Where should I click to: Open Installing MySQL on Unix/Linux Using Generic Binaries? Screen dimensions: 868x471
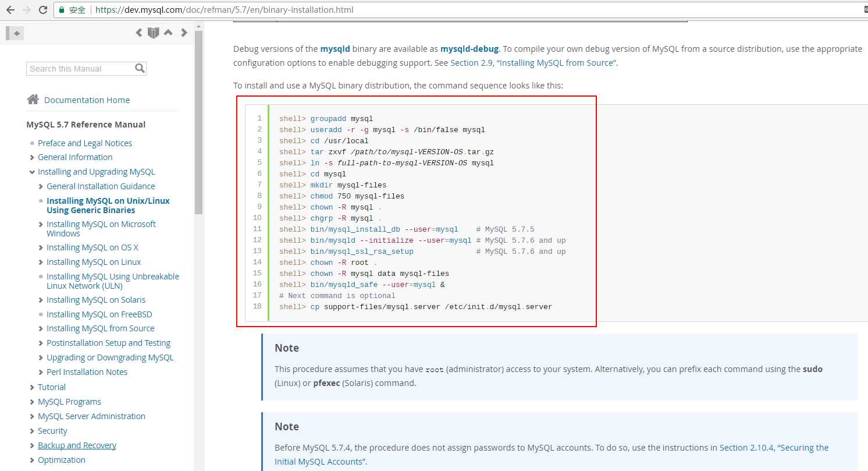108,206
